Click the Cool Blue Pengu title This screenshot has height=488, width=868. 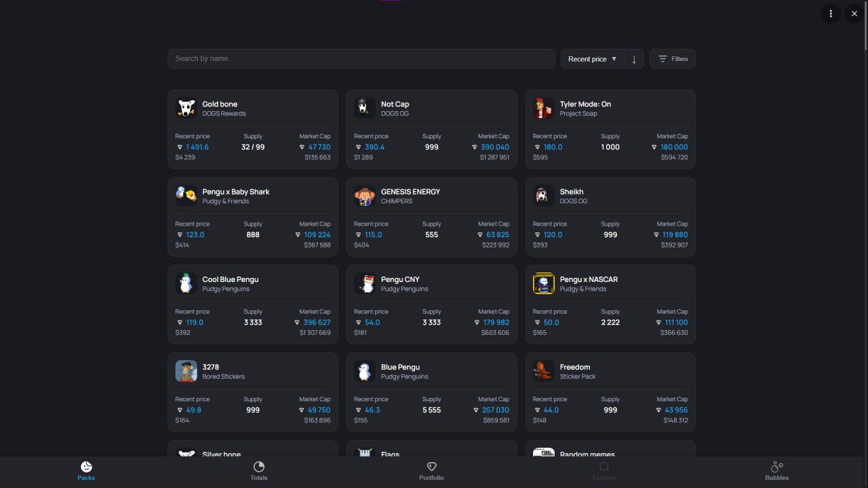(x=230, y=279)
